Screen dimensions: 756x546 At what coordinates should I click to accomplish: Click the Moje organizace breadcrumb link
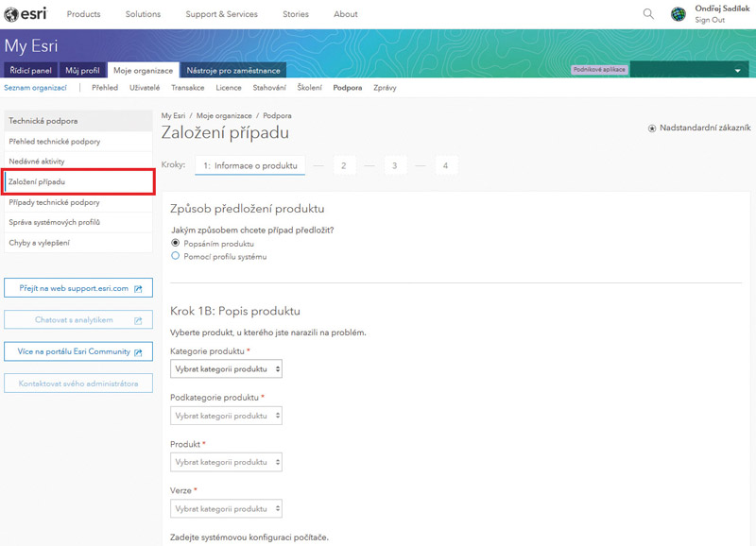click(x=224, y=115)
